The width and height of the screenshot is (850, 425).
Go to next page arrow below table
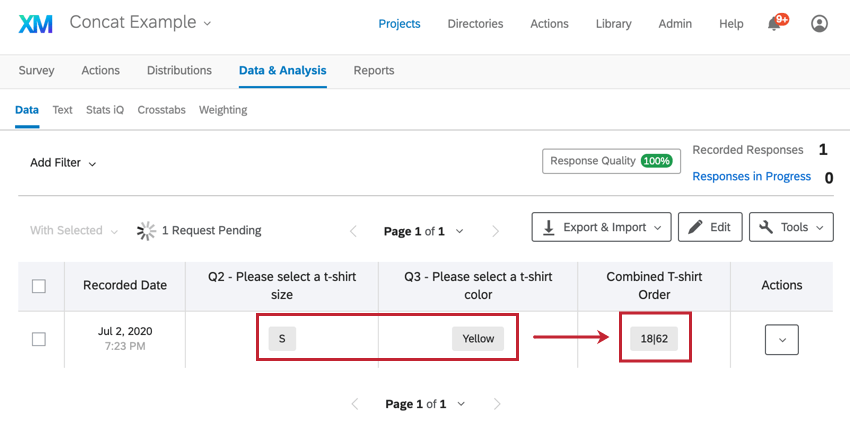(x=497, y=404)
